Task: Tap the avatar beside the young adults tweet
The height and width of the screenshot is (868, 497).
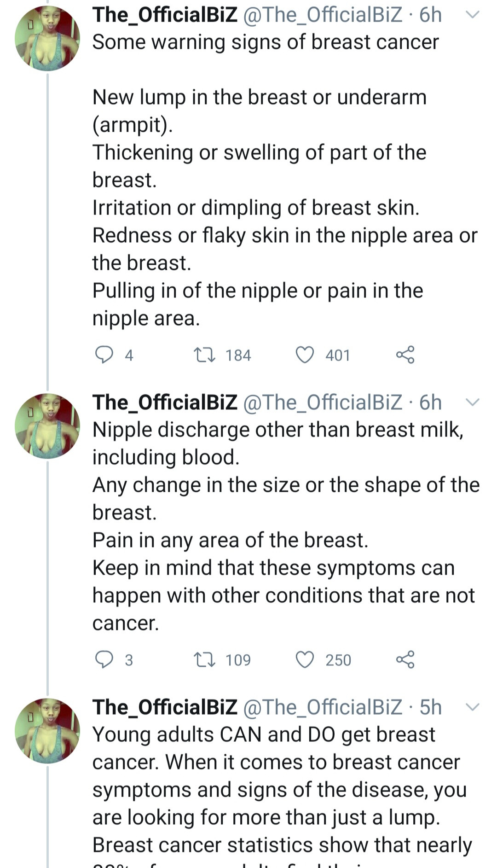Action: [47, 731]
